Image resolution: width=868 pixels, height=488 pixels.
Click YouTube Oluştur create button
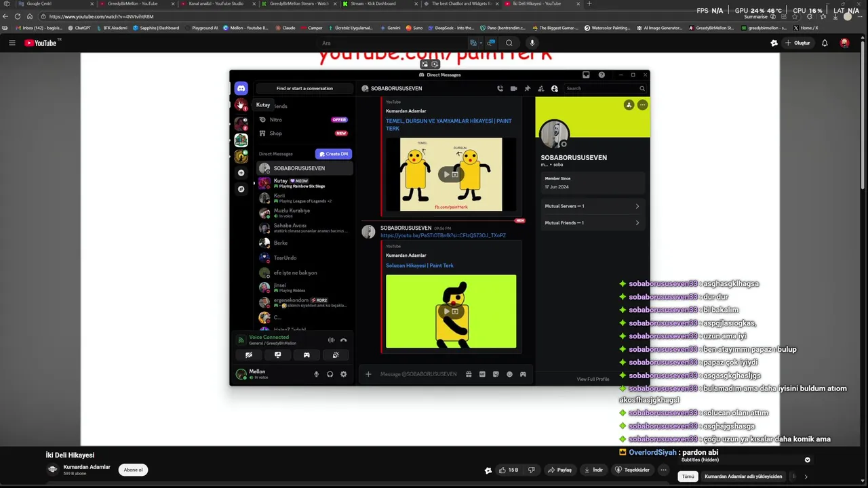tap(797, 43)
